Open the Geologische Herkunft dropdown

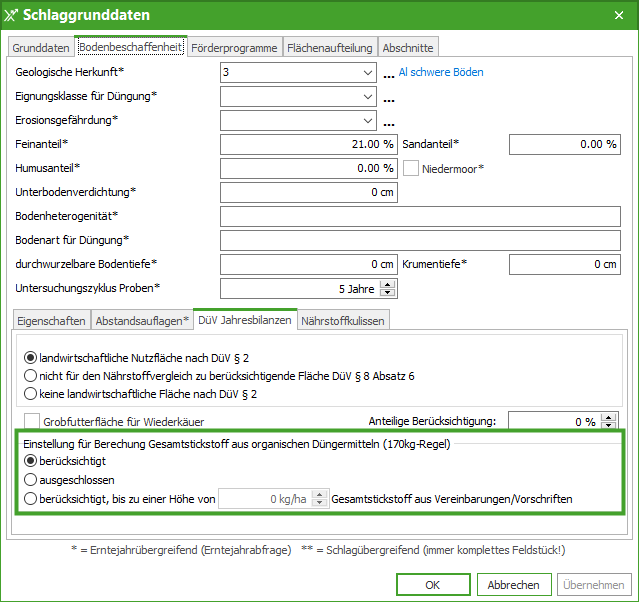pos(369,73)
